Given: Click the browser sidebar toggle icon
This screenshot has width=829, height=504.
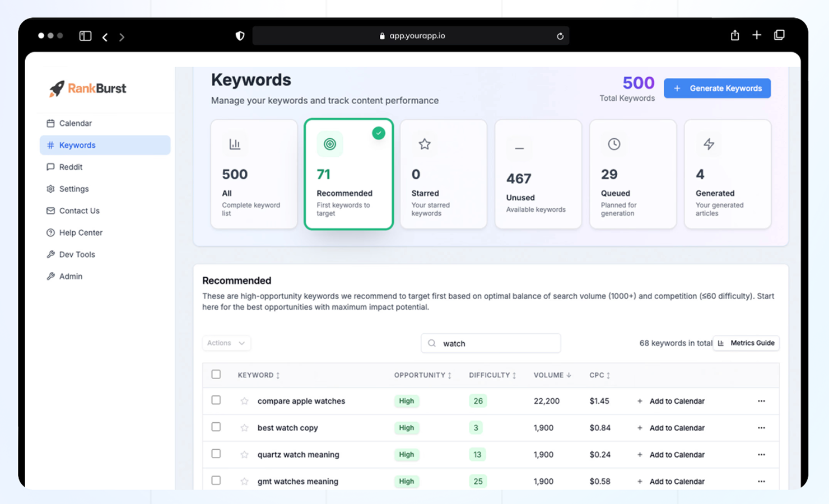Looking at the screenshot, I should (85, 36).
